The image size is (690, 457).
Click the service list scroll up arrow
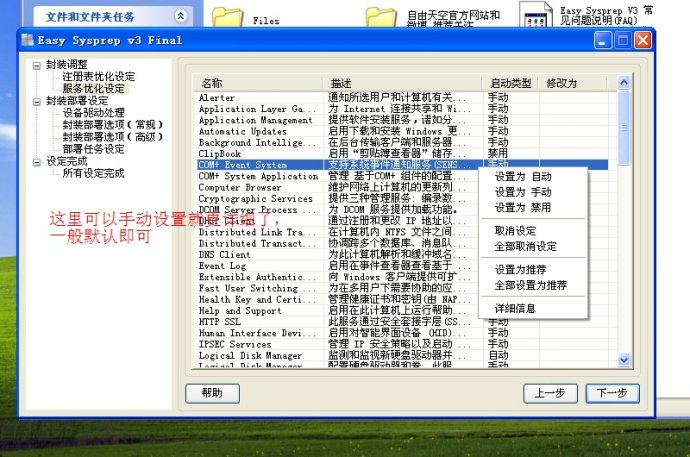pyautogui.click(x=624, y=83)
